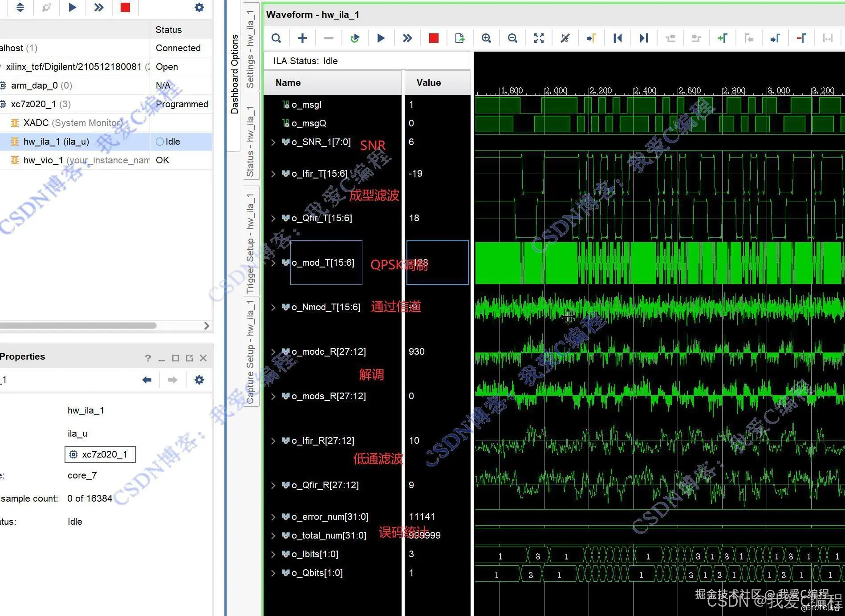Open Capture Setup - hw_ila_1 side tab
845x616 pixels.
pos(251,352)
